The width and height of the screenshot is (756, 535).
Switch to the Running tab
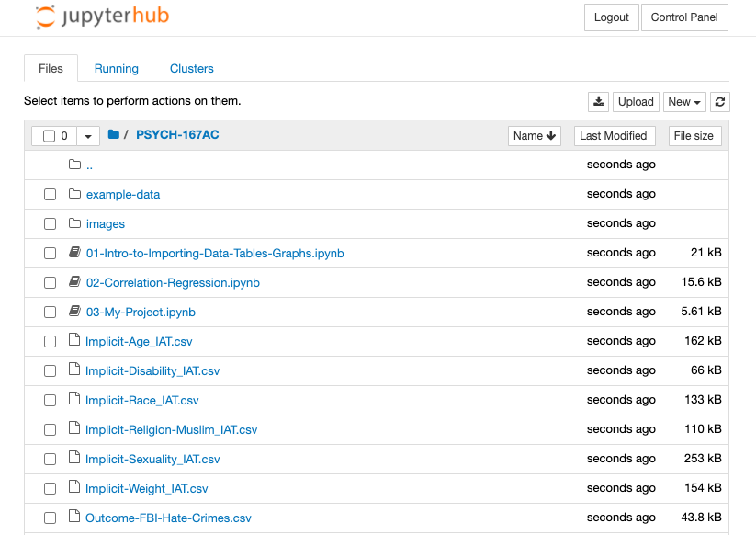coord(117,69)
